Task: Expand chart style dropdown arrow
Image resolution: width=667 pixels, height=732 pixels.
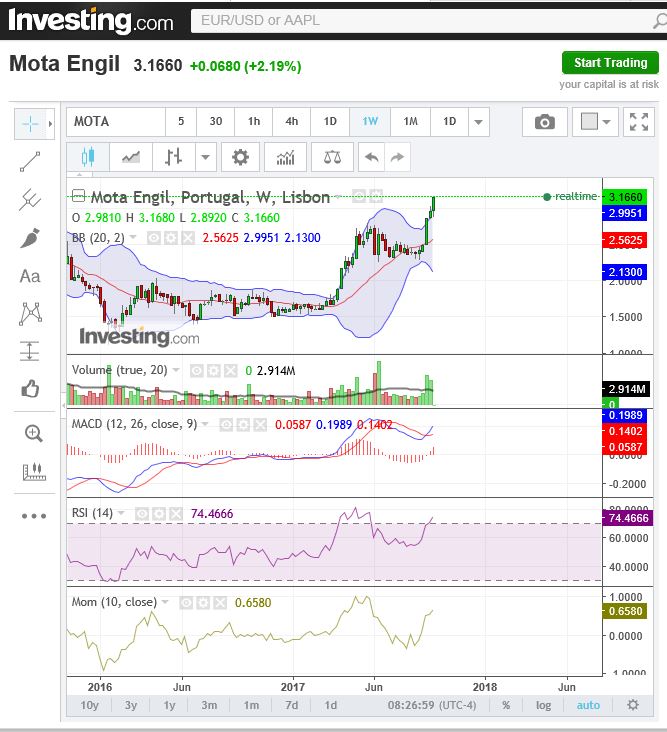Action: (x=205, y=157)
